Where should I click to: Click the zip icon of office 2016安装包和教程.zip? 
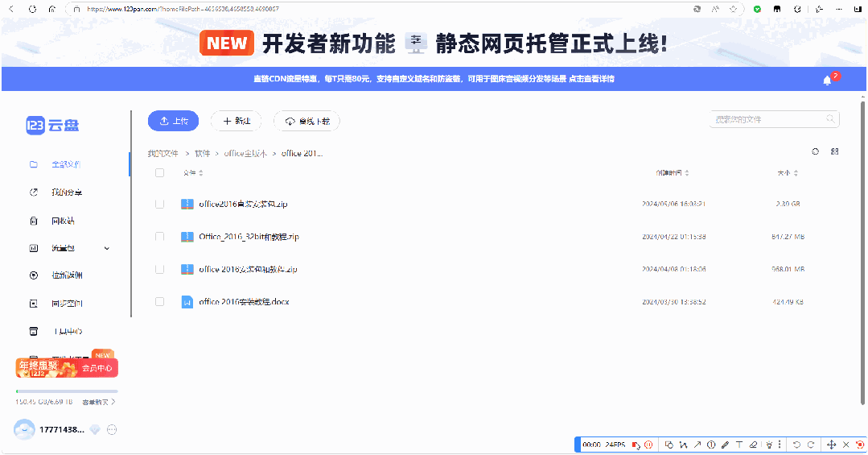(x=187, y=269)
